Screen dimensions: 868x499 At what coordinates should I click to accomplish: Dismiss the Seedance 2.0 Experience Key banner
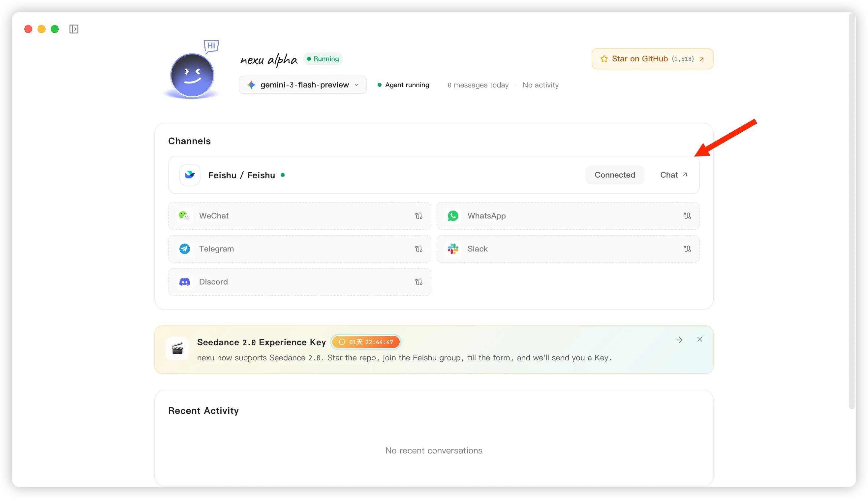click(699, 339)
